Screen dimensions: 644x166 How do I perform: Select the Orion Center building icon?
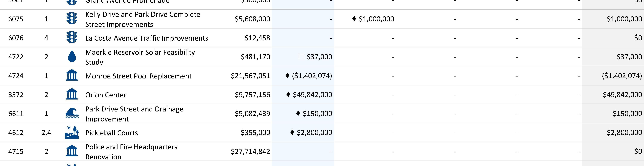72,94
